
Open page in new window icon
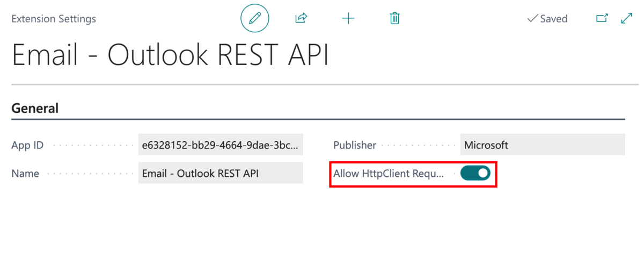pyautogui.click(x=602, y=18)
